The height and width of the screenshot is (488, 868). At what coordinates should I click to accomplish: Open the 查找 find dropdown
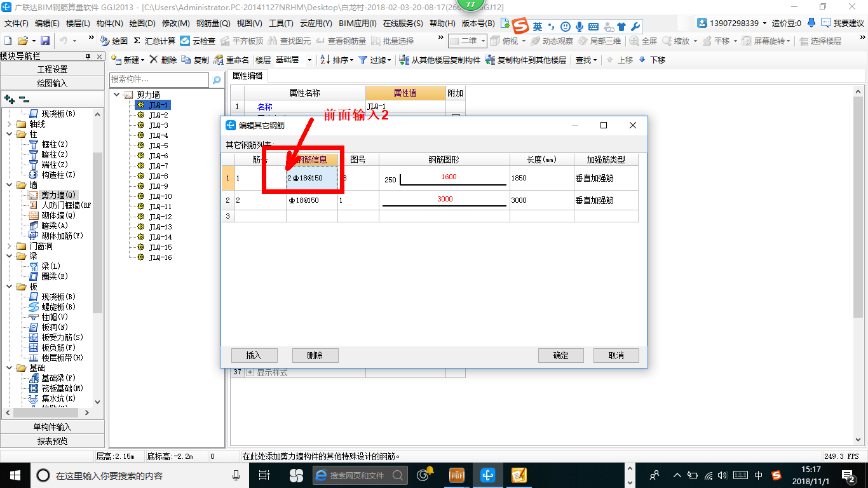click(587, 60)
